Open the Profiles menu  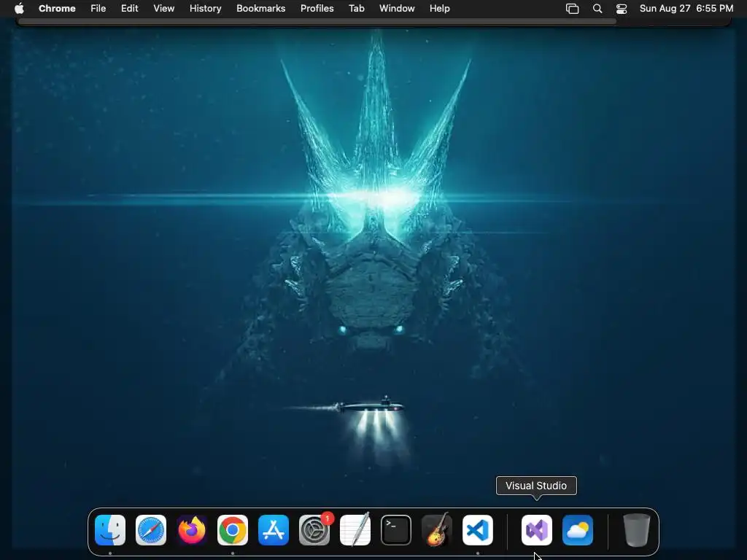click(x=317, y=9)
